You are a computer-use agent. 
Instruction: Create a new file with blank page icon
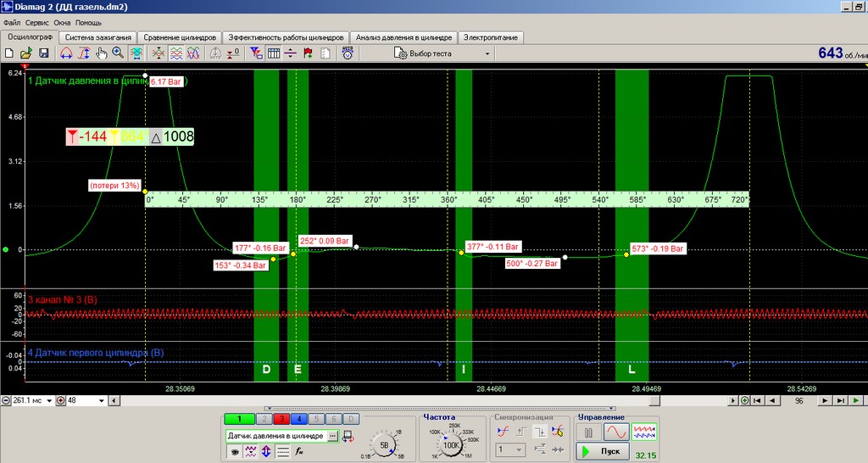point(8,53)
